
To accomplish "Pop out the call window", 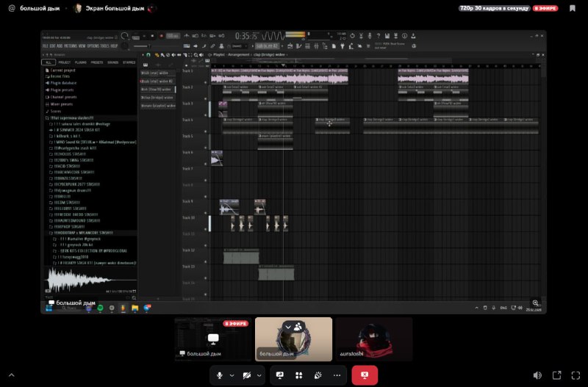I will tap(556, 375).
